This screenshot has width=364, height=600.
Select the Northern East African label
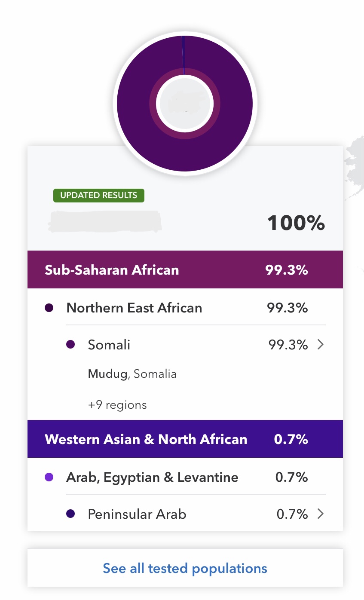click(134, 308)
